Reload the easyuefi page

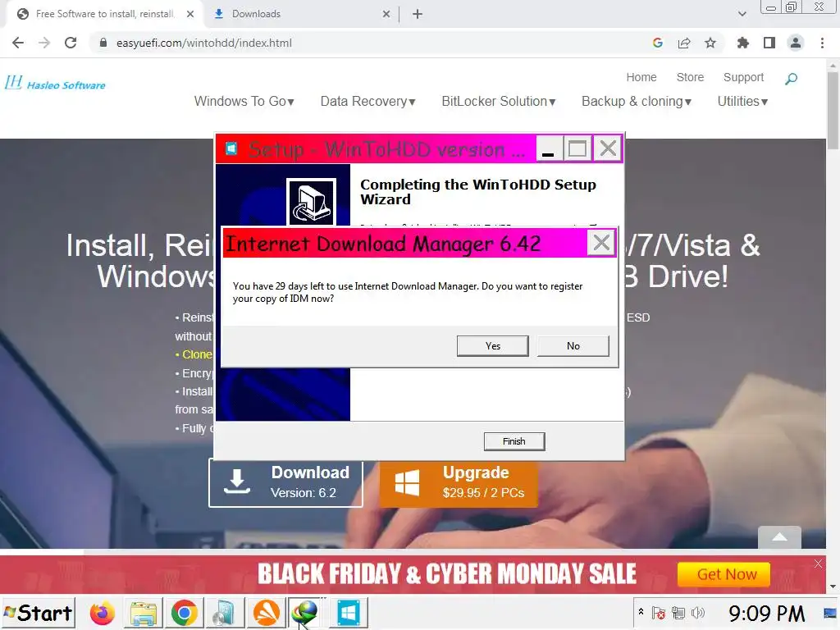[71, 43]
